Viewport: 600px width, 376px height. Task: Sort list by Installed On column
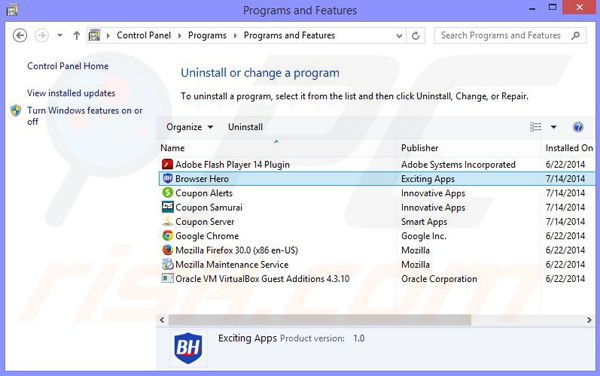click(x=569, y=148)
